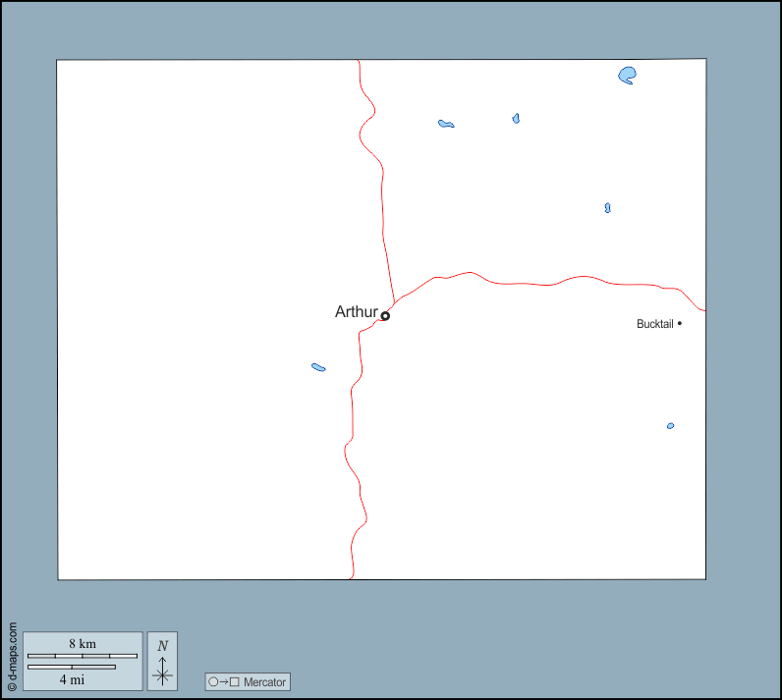This screenshot has width=782, height=700.
Task: Click the red road where it meets the bottom border
Action: pyautogui.click(x=351, y=578)
